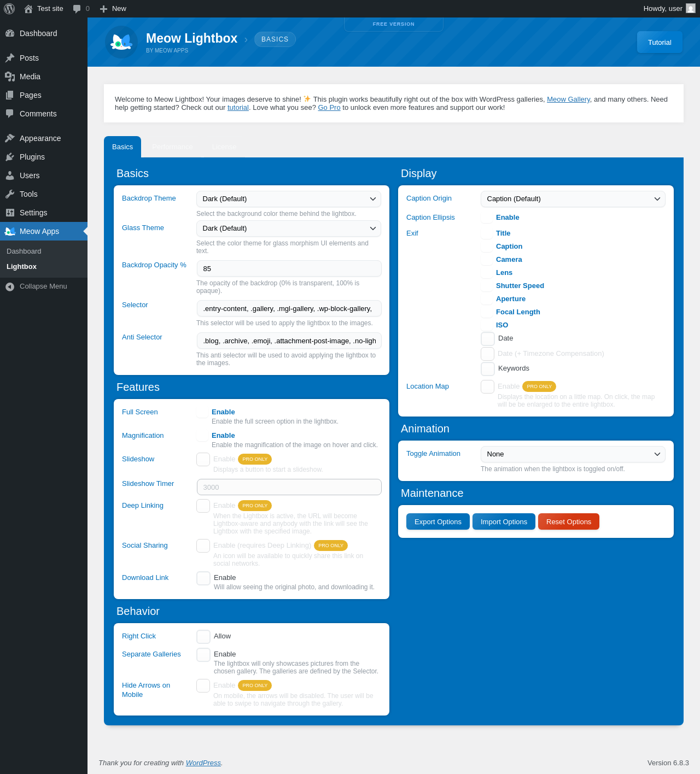Click the Tools wrench icon
Screen dimensions: 700x774
coord(10,194)
